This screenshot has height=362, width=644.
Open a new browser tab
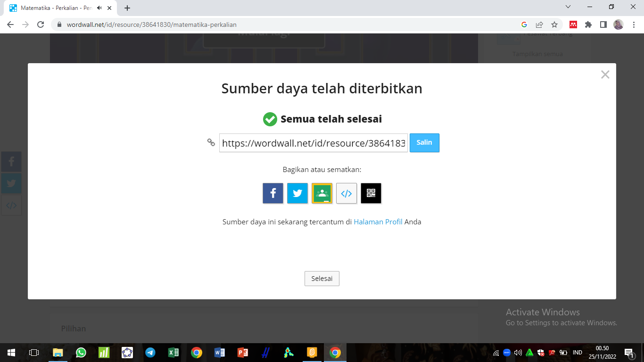pyautogui.click(x=127, y=8)
